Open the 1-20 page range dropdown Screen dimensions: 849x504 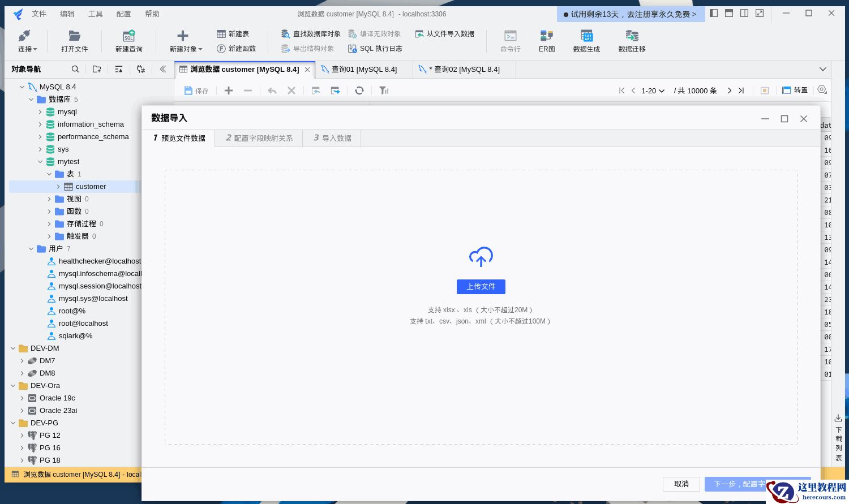(653, 91)
